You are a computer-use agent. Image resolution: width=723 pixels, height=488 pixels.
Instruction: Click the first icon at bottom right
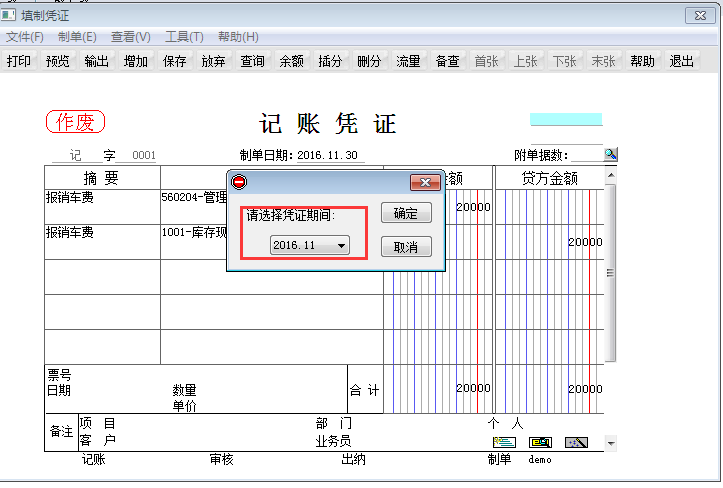(504, 442)
